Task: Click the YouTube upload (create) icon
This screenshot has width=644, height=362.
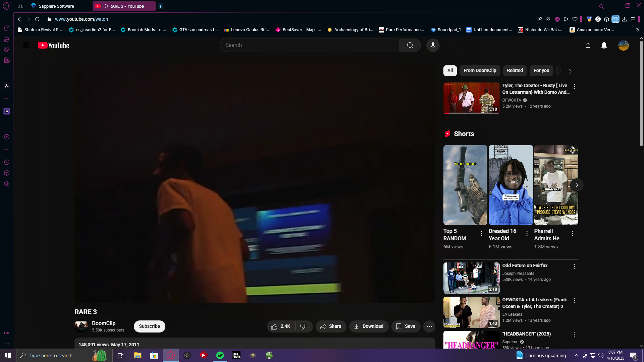Action: [x=588, y=45]
